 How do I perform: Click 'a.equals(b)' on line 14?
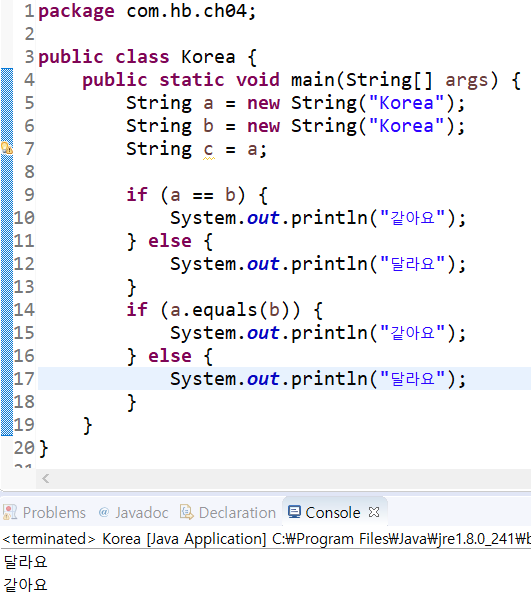(x=230, y=310)
